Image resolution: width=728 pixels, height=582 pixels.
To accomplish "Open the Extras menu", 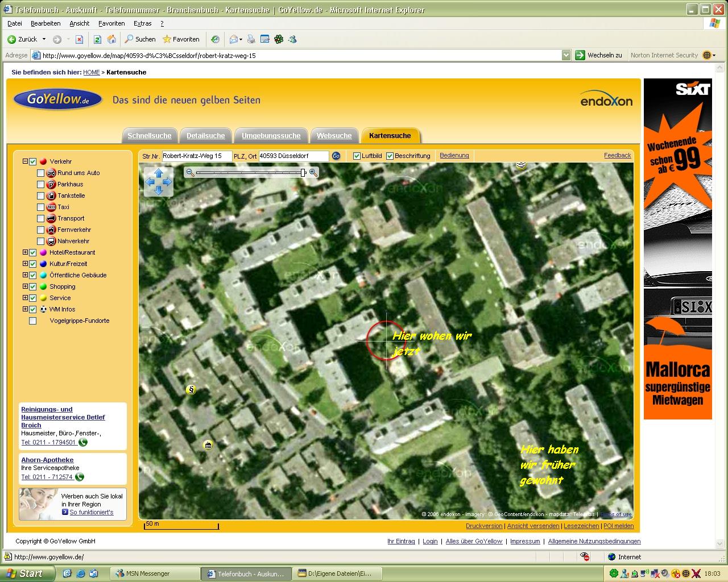I will coord(142,23).
